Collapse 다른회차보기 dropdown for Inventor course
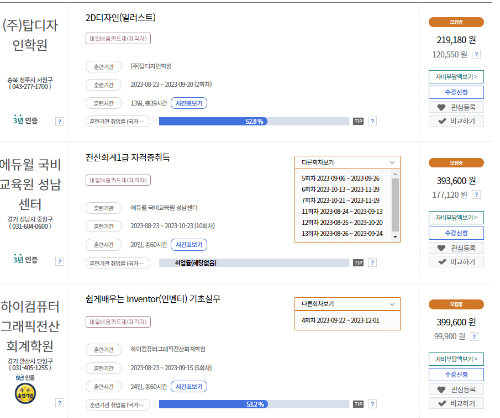This screenshot has height=418, width=500. pyautogui.click(x=347, y=304)
